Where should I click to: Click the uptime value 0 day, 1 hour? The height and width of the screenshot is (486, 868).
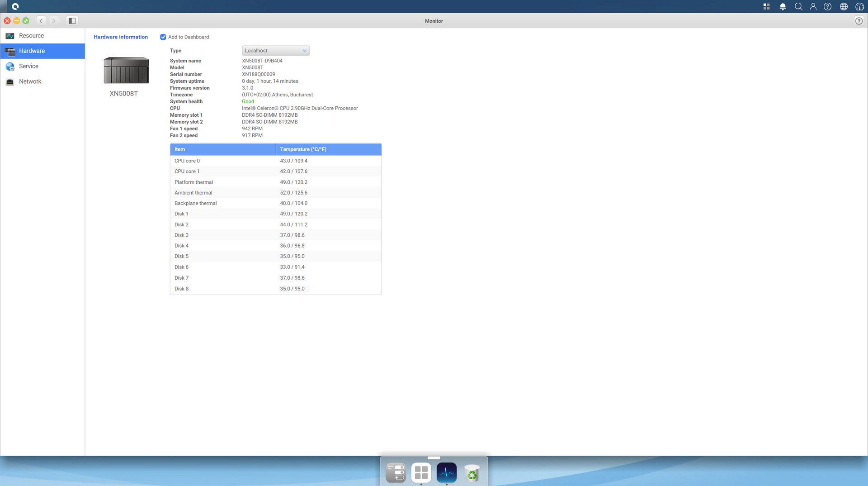[270, 81]
